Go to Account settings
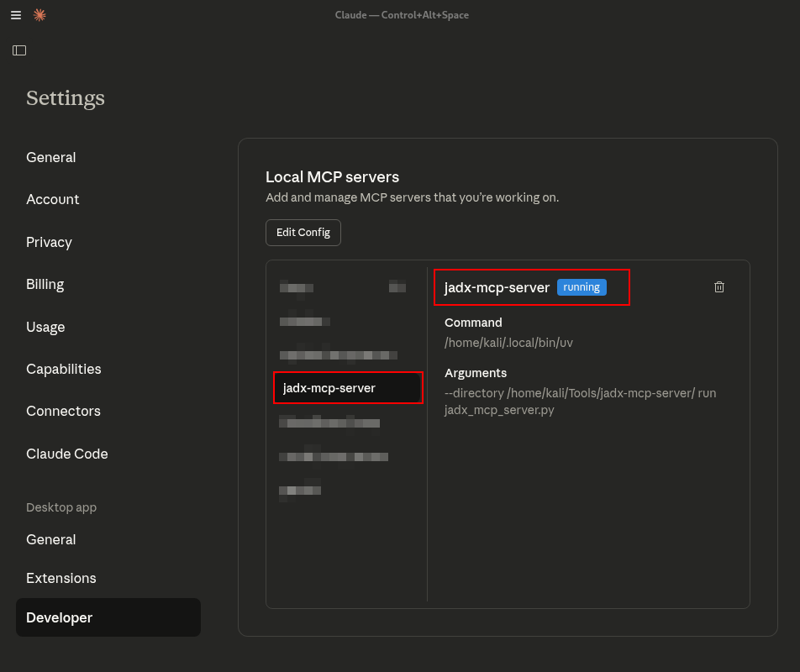This screenshot has height=672, width=800. coord(53,199)
